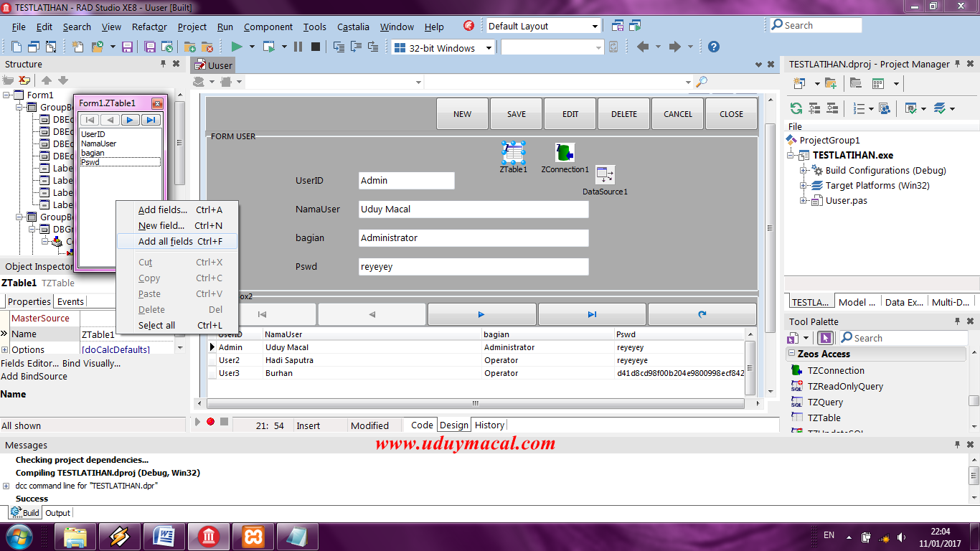The height and width of the screenshot is (551, 980).
Task: Open the Default Layout dropdown
Action: (595, 27)
